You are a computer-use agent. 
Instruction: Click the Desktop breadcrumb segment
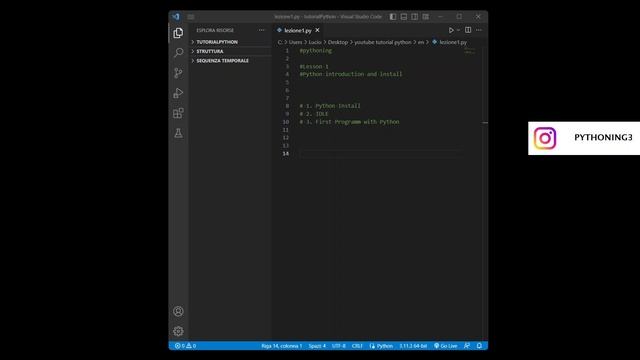[338, 42]
